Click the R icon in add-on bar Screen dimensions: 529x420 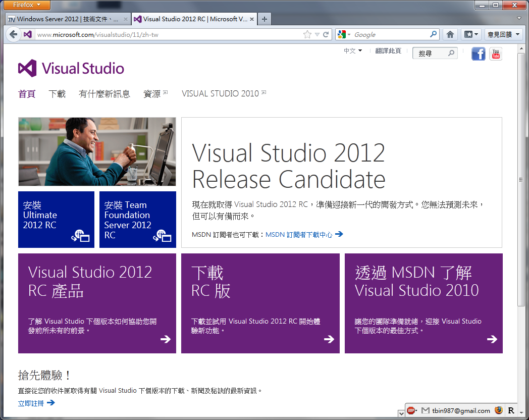pos(511,410)
